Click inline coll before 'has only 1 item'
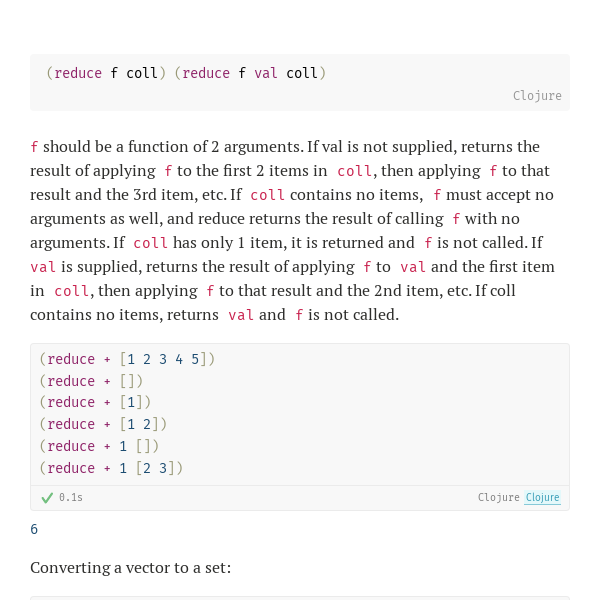Screen dimensions: 600x600 (150, 243)
